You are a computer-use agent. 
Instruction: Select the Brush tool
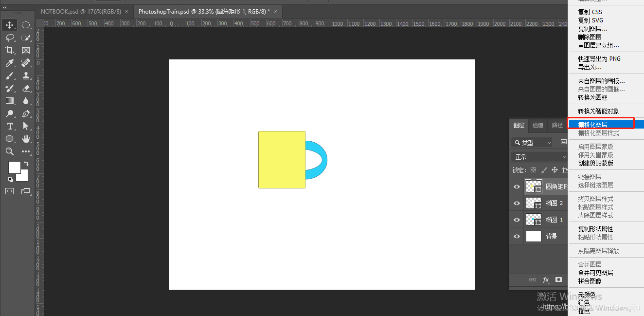point(10,75)
